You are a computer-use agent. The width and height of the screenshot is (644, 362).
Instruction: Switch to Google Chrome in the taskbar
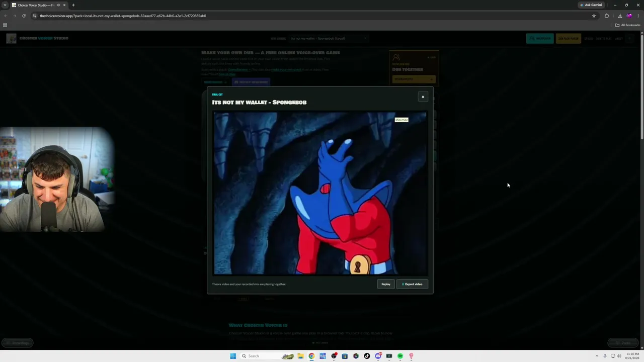(311, 356)
